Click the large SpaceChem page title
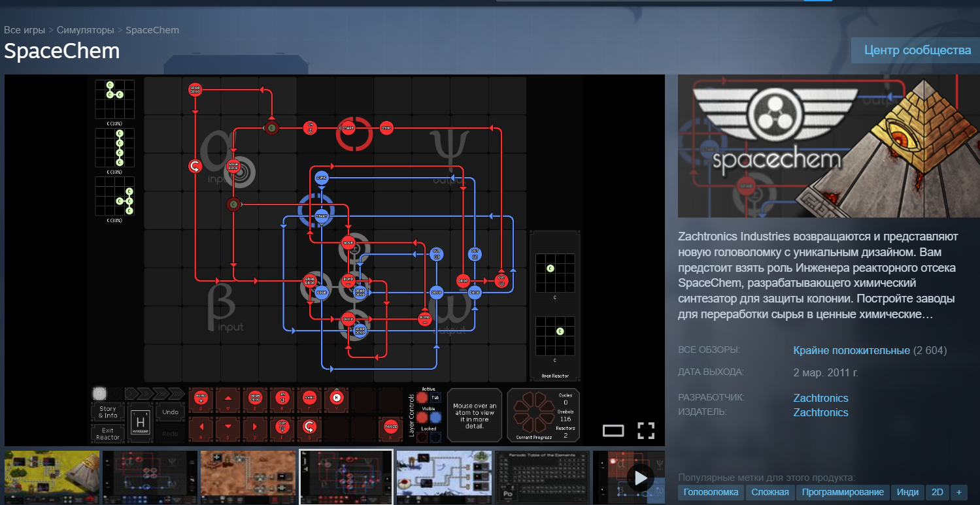 click(x=62, y=51)
